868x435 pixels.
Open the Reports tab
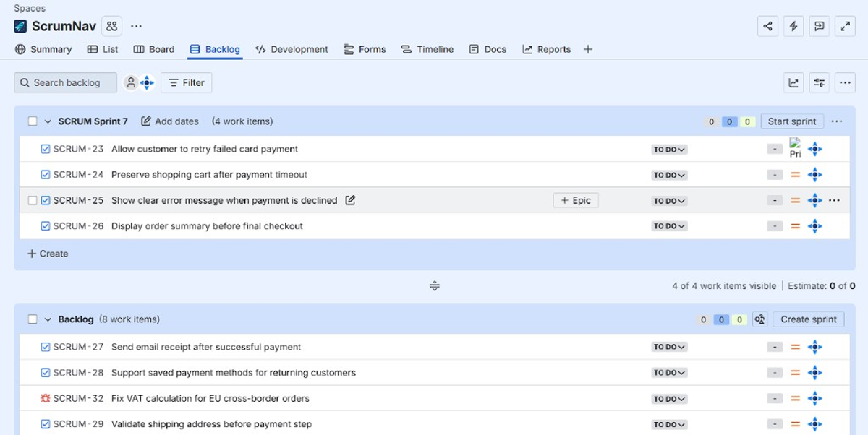tap(547, 49)
